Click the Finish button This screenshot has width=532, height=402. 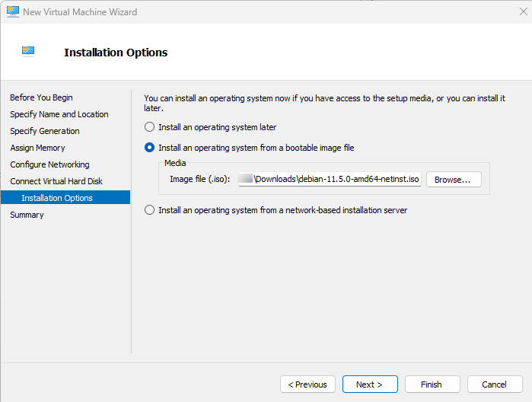432,384
